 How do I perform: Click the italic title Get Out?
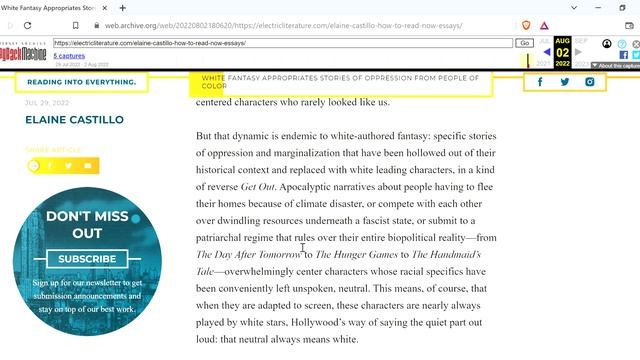(258, 187)
